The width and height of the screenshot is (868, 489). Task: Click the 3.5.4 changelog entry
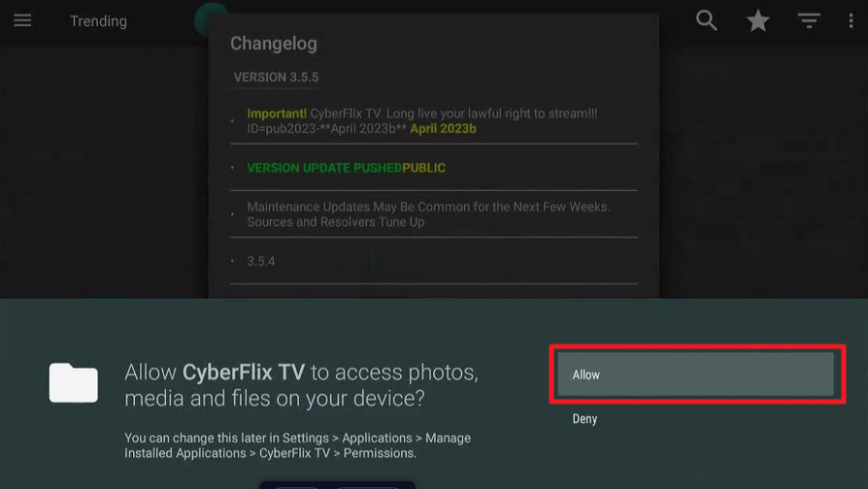click(x=261, y=261)
